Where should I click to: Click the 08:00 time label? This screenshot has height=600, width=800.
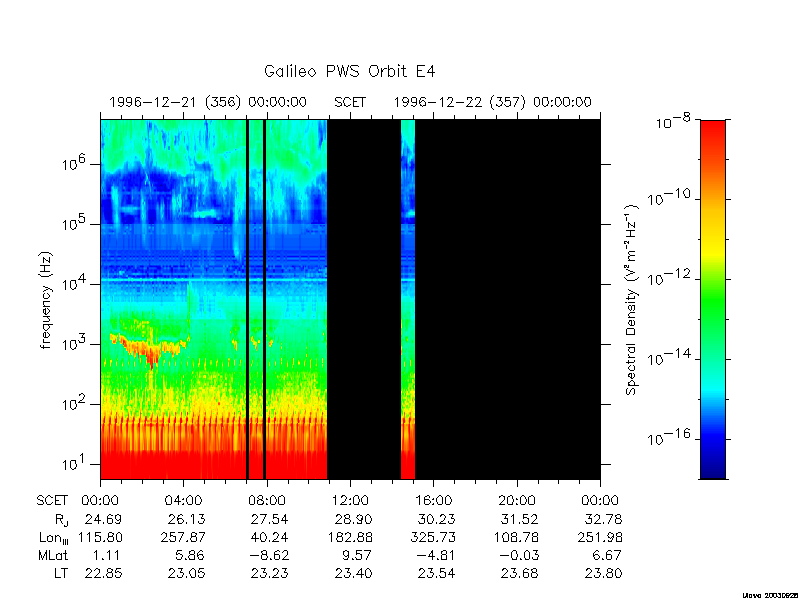[267, 501]
